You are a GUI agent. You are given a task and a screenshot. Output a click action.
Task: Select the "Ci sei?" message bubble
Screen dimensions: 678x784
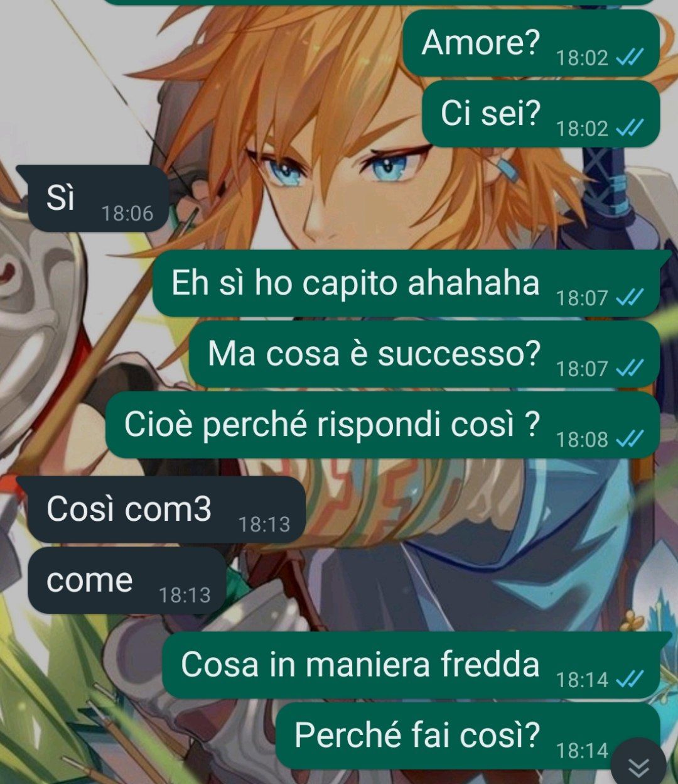pyautogui.click(x=541, y=114)
